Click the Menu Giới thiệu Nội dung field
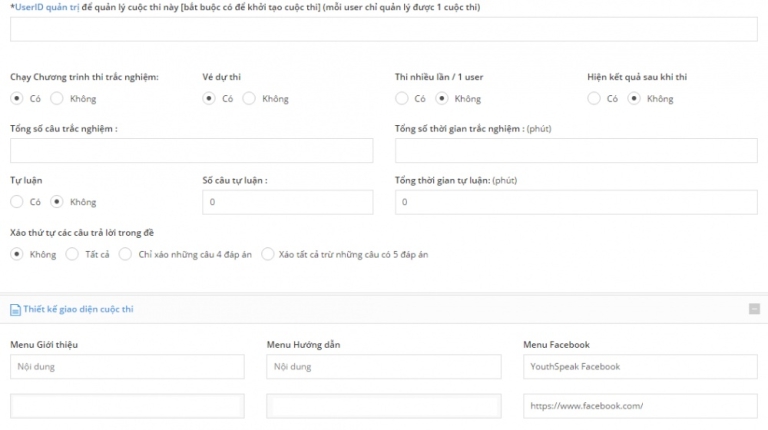 127,367
